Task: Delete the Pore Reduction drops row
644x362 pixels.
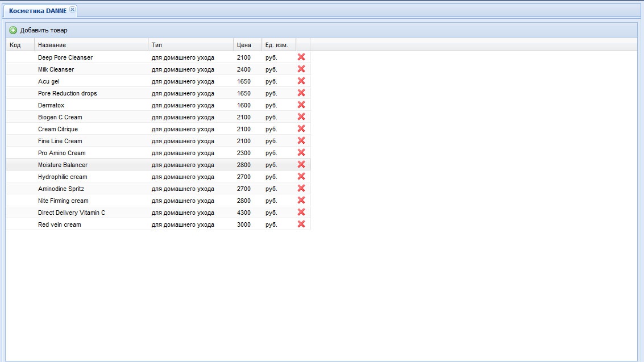Action: pyautogui.click(x=301, y=93)
